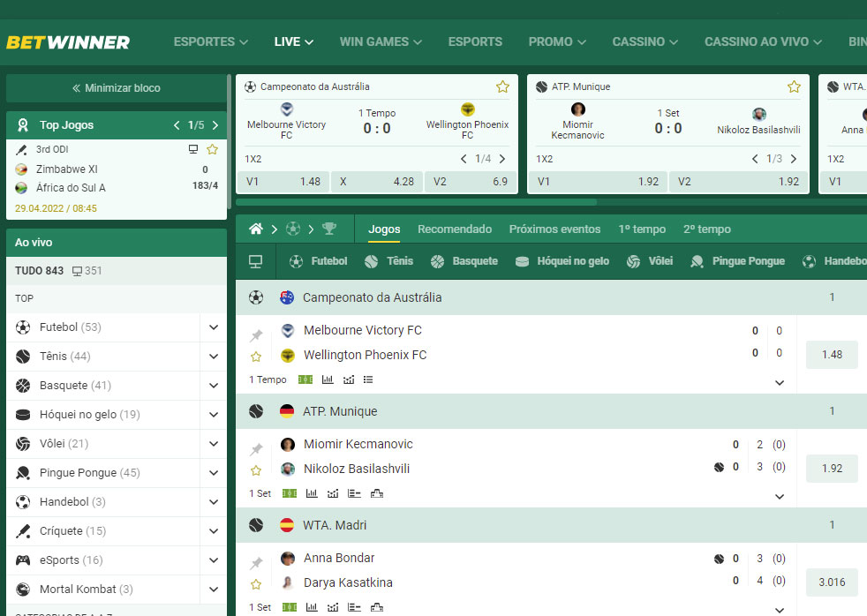Screen dimensions: 867x616
Task: Open field view for Melbourne Victory match
Action: point(305,379)
